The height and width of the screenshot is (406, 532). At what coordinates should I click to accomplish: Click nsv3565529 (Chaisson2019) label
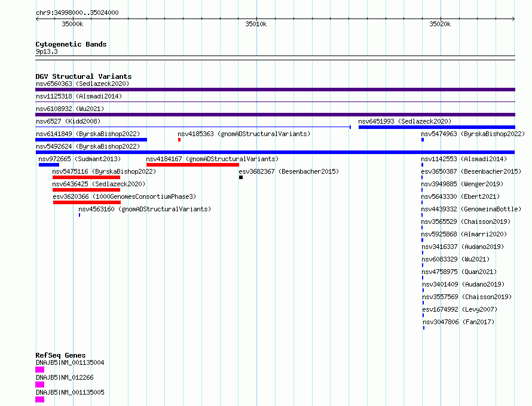tap(466, 222)
